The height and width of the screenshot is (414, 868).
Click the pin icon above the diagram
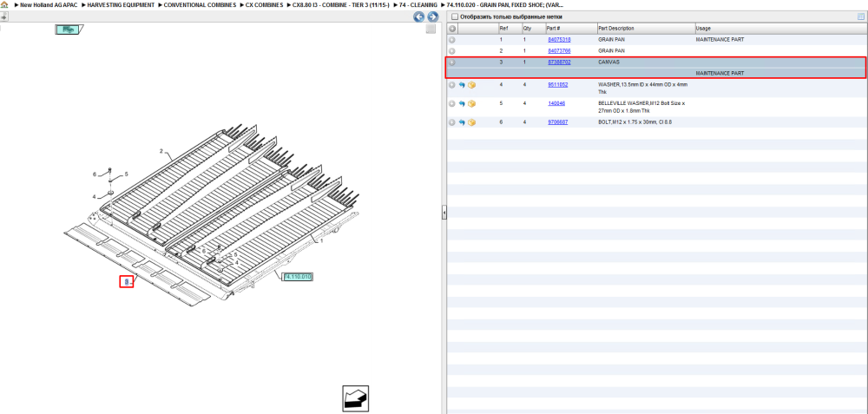[x=3, y=16]
